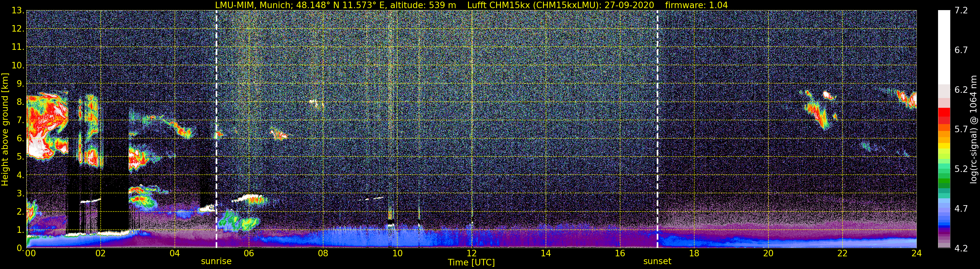
Task: Click the 24 time axis tick label
Action: (x=917, y=253)
